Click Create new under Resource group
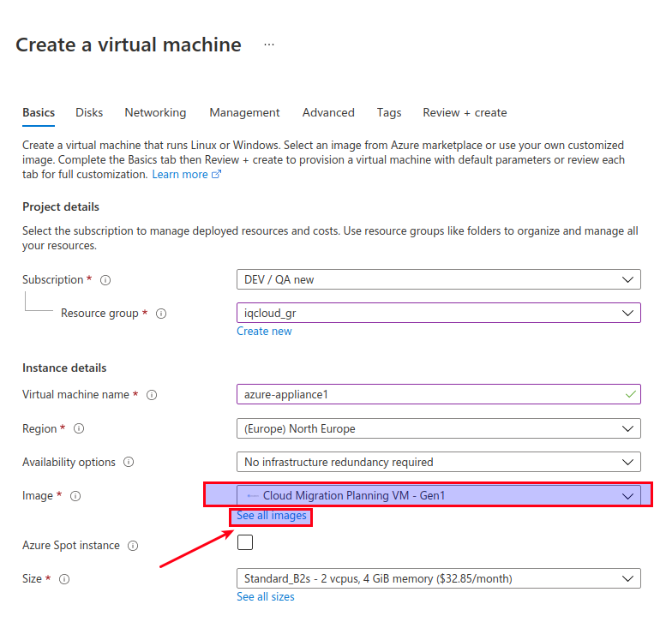Viewport: 672px width, 622px height. pyautogui.click(x=264, y=331)
